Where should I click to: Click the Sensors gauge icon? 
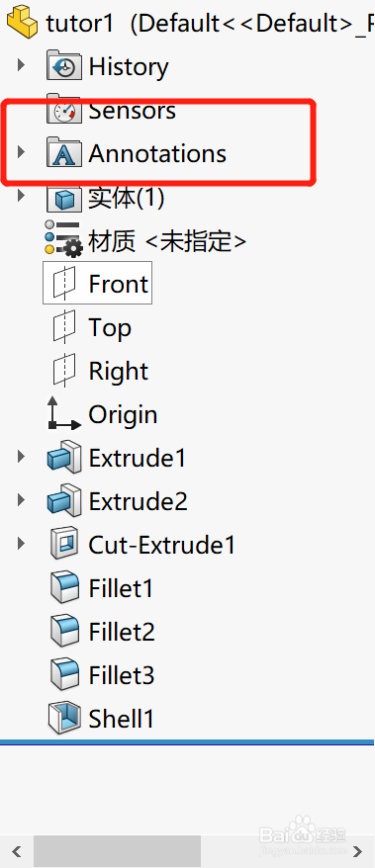[64, 110]
